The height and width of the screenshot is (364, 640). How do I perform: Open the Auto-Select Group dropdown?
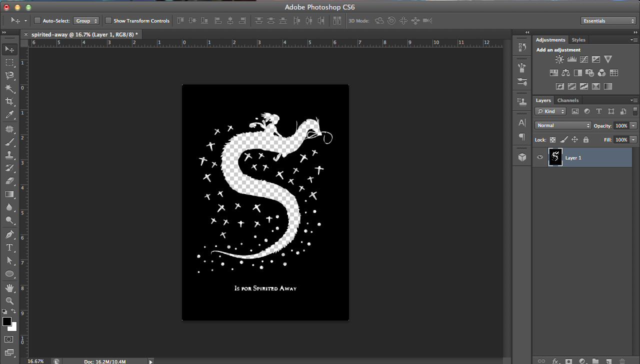tap(86, 20)
